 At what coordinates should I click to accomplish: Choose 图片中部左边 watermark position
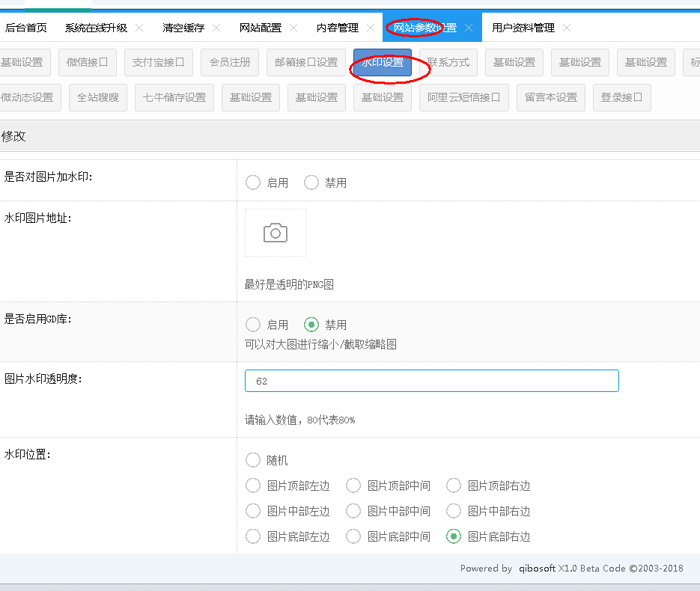pyautogui.click(x=253, y=511)
